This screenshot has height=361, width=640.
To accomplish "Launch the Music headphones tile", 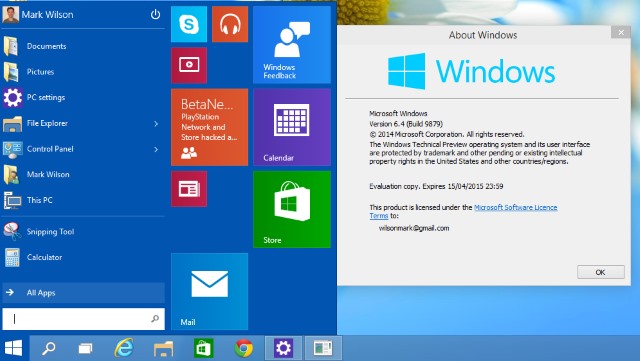I will [x=230, y=24].
